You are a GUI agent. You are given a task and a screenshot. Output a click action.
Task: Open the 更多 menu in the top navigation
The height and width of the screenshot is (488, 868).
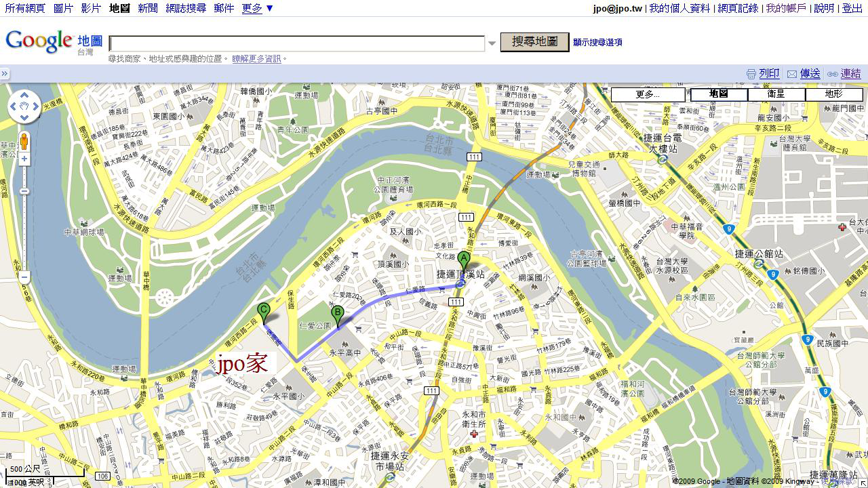tap(258, 8)
